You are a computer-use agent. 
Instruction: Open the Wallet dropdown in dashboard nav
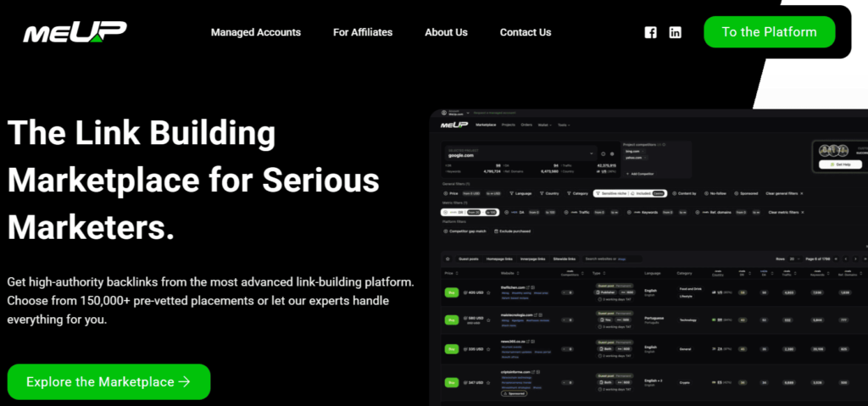pyautogui.click(x=545, y=125)
